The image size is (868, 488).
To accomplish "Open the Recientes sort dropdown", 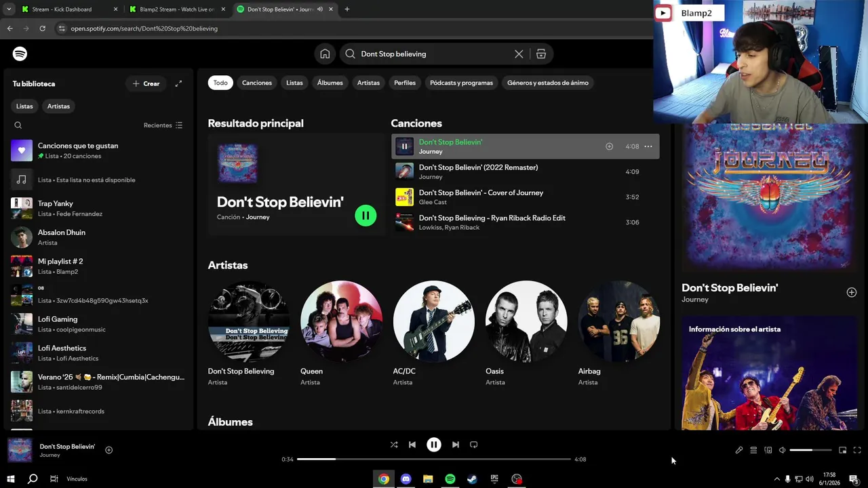I will tap(163, 125).
